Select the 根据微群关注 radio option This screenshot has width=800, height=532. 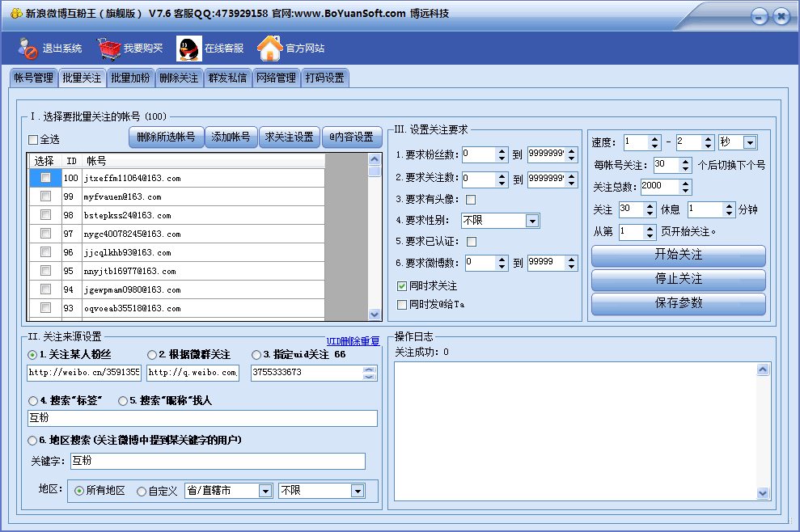pos(152,355)
